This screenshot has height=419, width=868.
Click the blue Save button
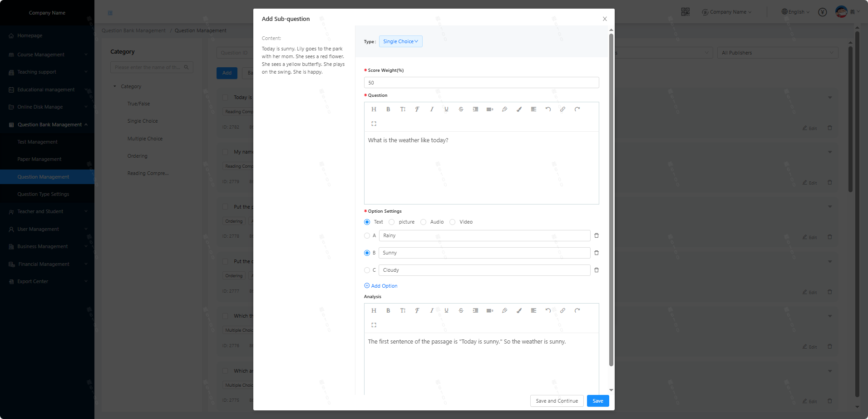click(597, 401)
